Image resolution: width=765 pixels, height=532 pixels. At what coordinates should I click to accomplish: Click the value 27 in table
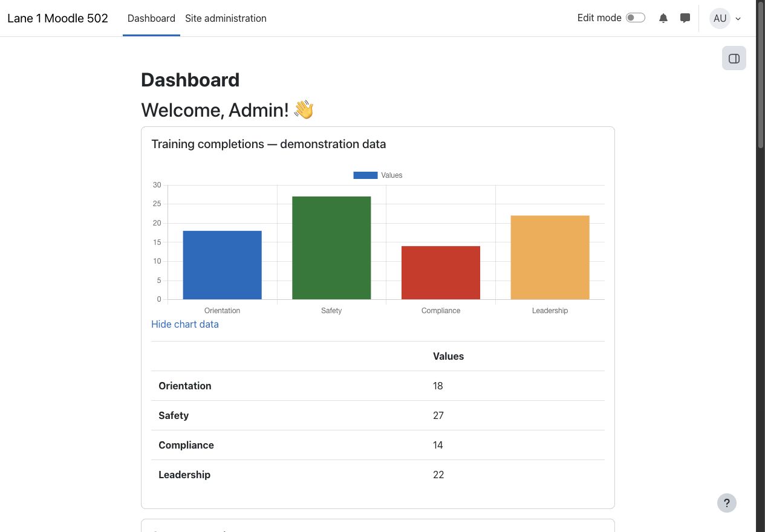pos(438,415)
